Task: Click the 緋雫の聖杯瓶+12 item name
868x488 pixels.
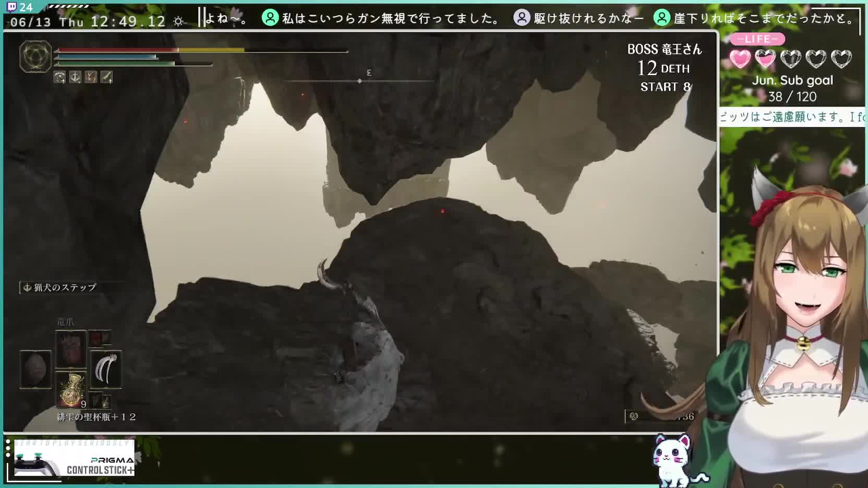Action: [x=97, y=417]
